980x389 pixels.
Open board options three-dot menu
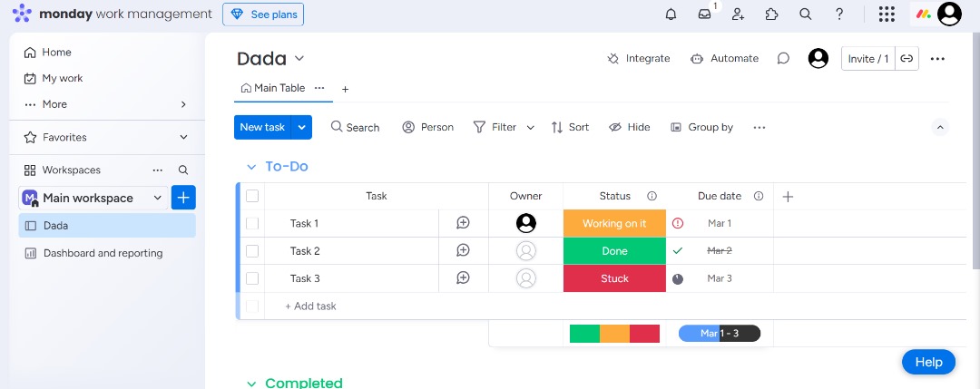[x=937, y=59]
